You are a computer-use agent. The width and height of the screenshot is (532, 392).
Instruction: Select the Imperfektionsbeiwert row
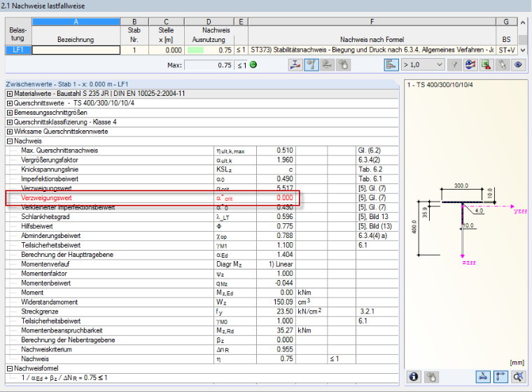[x=202, y=179]
